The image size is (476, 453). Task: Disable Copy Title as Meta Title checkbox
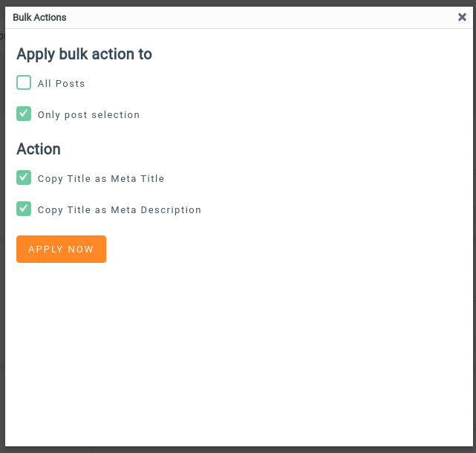point(24,177)
